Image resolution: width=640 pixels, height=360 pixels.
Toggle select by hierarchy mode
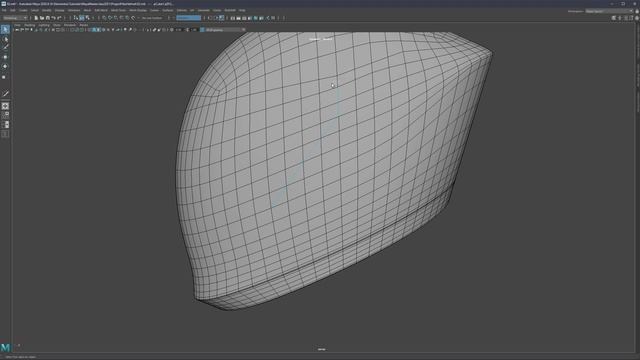(x=76, y=18)
